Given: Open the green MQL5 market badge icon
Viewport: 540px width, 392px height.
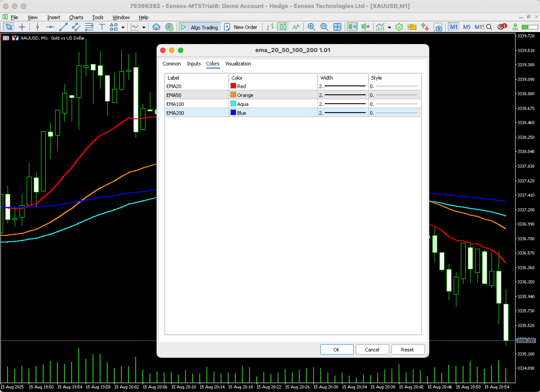Looking at the screenshot, I should click(x=399, y=27).
